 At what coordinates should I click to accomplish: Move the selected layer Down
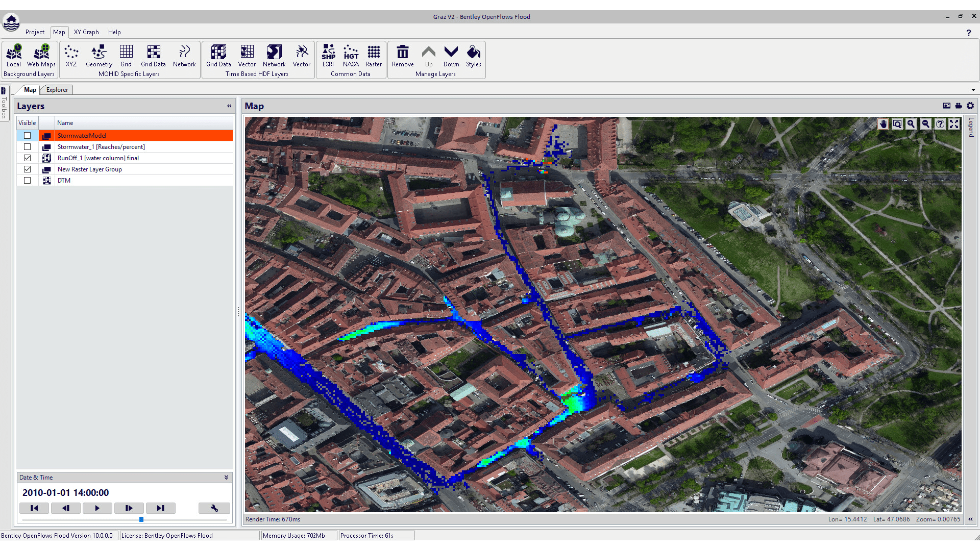point(451,55)
